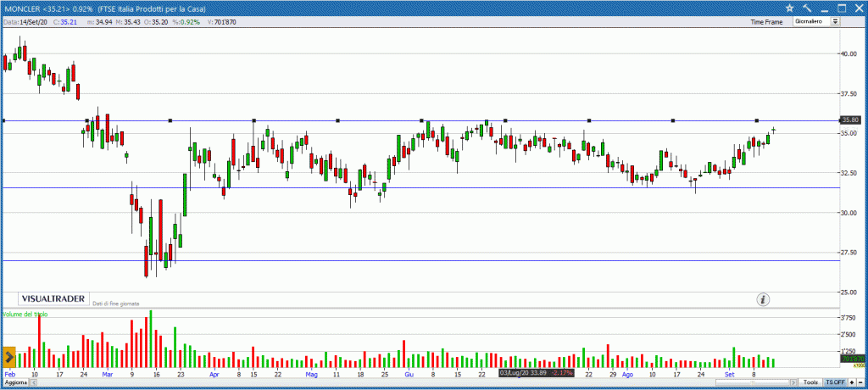The height and width of the screenshot is (390, 868).
Task: Add chart to favorites with star icon
Action: point(790,8)
